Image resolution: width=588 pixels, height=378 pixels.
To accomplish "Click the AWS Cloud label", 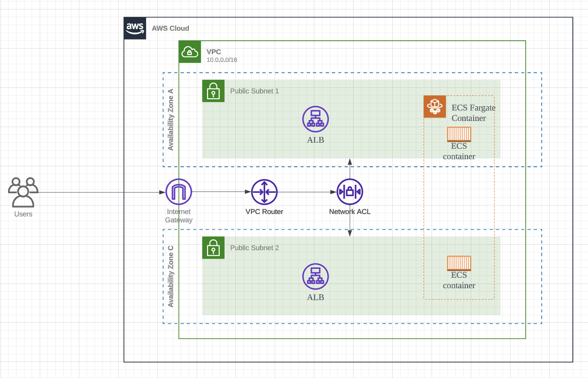I will (x=170, y=28).
